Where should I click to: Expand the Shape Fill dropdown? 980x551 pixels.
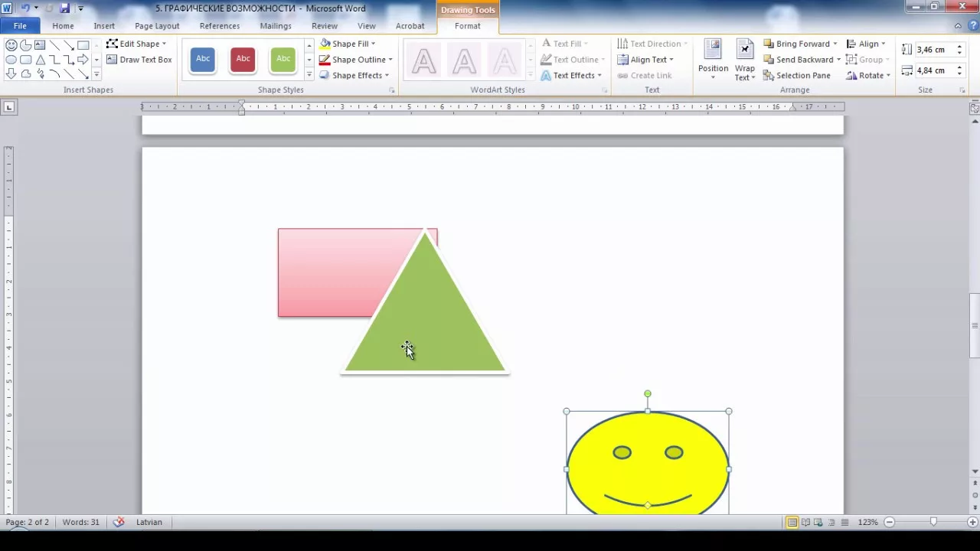tap(374, 44)
